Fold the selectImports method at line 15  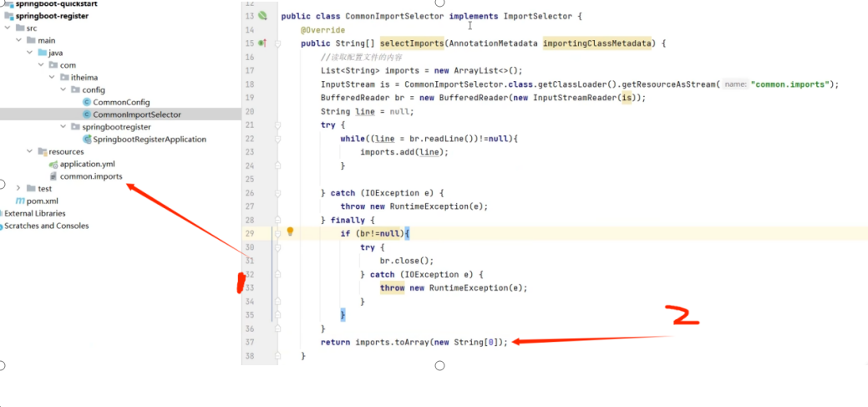tap(278, 43)
